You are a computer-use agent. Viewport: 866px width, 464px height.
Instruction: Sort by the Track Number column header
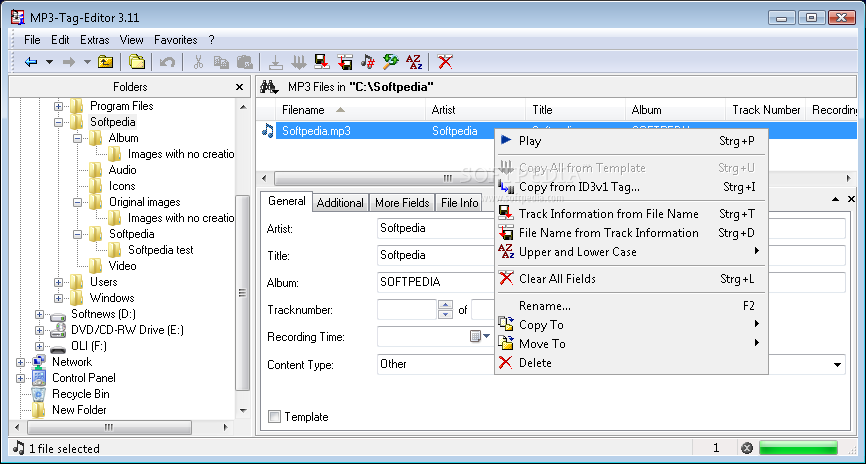pyautogui.click(x=765, y=110)
